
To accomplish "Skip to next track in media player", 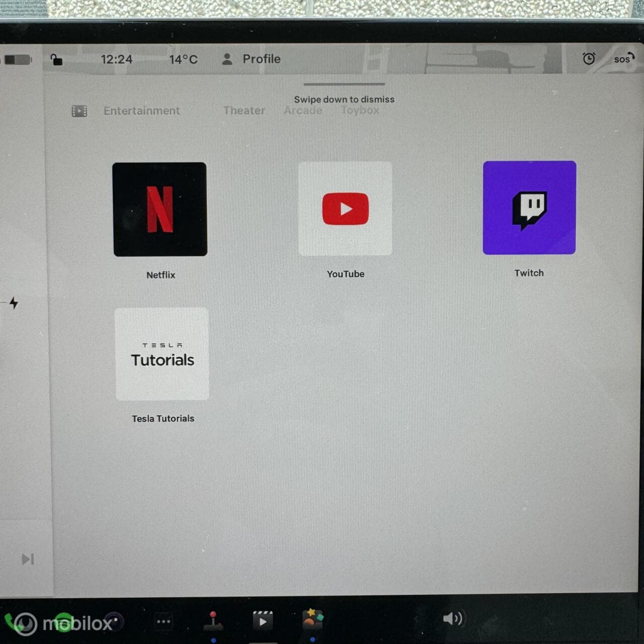I will [28, 559].
